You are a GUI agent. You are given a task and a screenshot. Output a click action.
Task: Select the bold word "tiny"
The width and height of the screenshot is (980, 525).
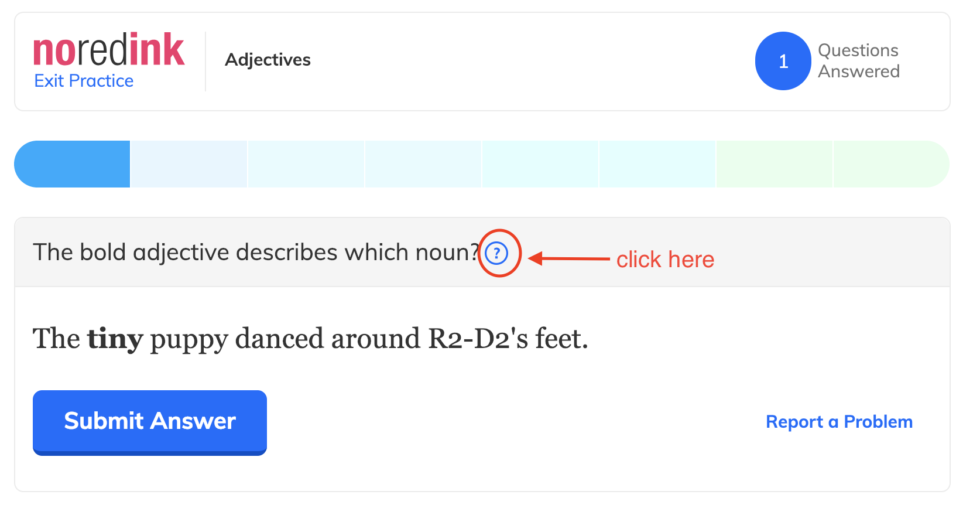coord(115,339)
